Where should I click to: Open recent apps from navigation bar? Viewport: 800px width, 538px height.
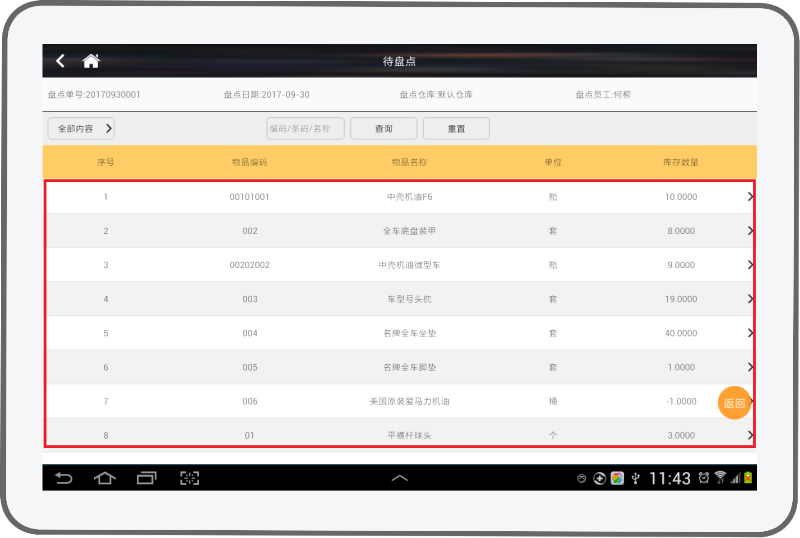pyautogui.click(x=147, y=478)
